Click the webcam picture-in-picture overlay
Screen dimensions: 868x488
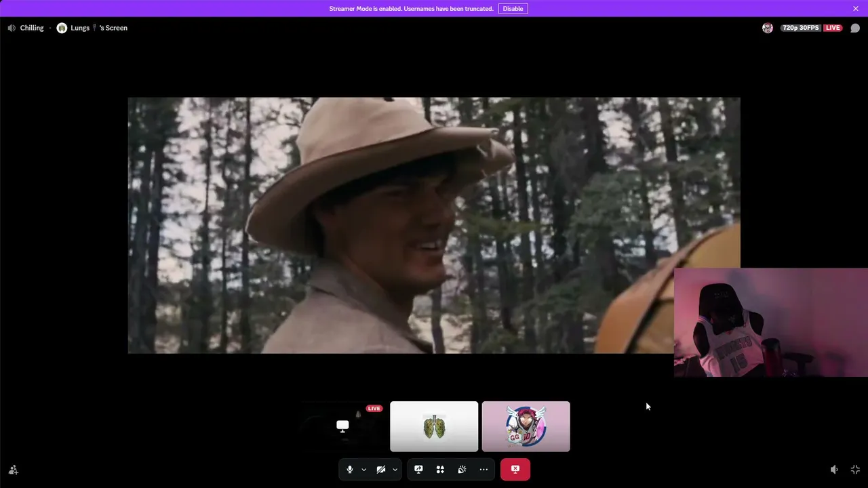click(771, 323)
